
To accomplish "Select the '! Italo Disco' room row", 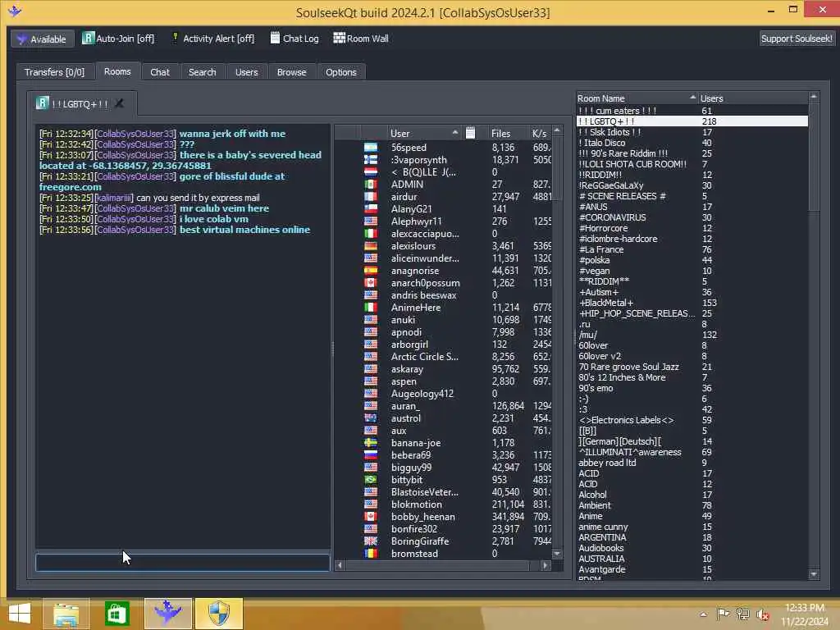I will (692, 143).
